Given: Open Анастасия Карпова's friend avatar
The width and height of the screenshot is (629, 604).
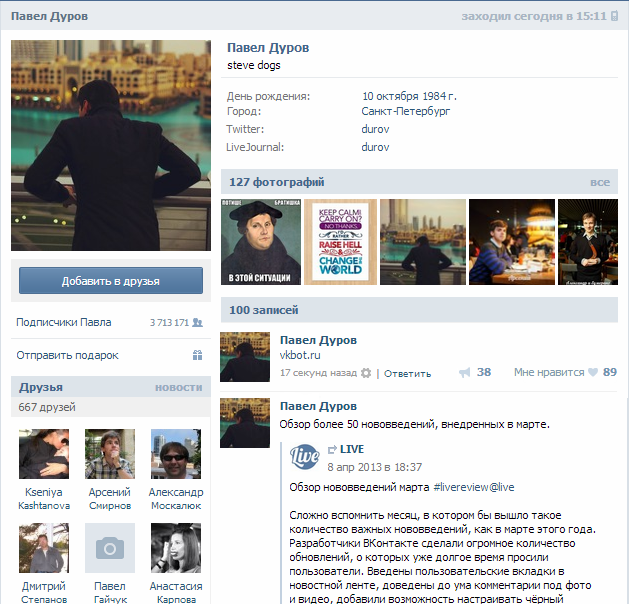Looking at the screenshot, I should click(176, 548).
